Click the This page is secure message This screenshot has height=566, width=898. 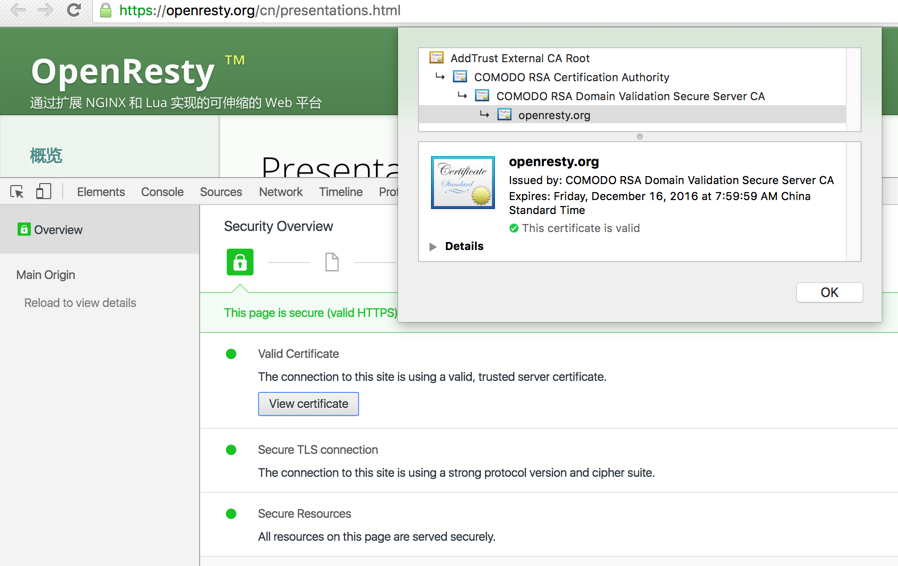coord(310,313)
